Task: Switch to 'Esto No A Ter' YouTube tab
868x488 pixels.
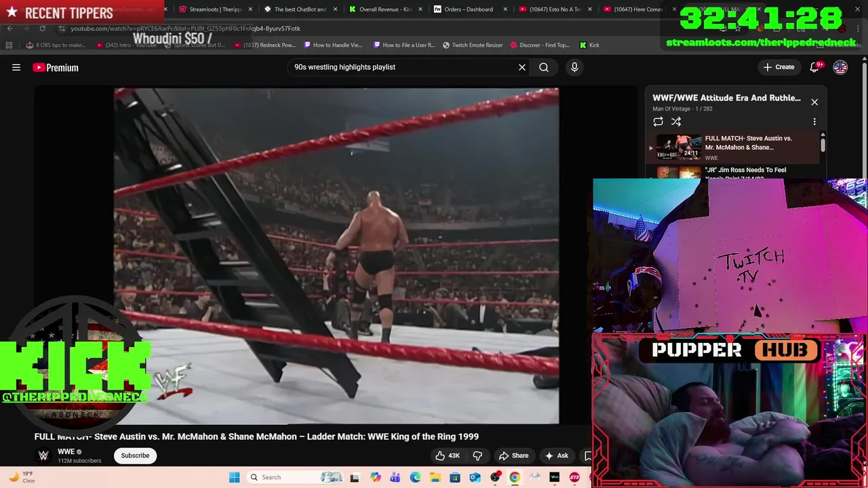Action: coord(553,9)
